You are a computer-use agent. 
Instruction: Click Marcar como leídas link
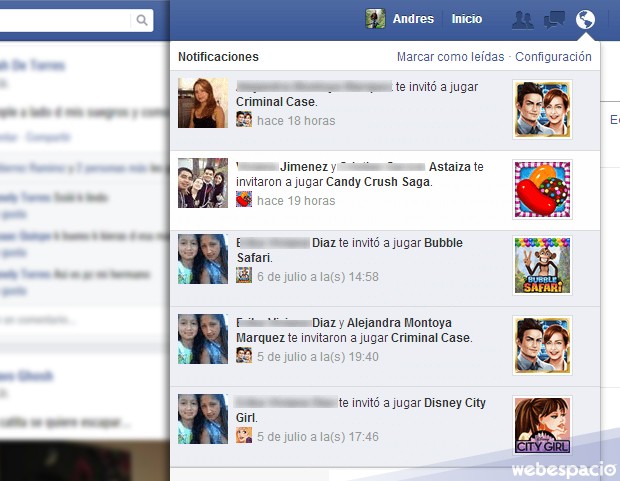(451, 57)
